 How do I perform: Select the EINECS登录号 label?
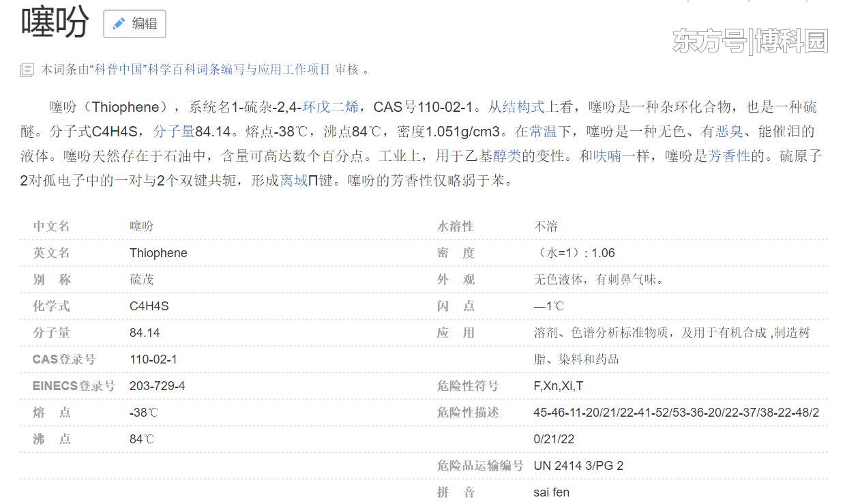pos(74,386)
